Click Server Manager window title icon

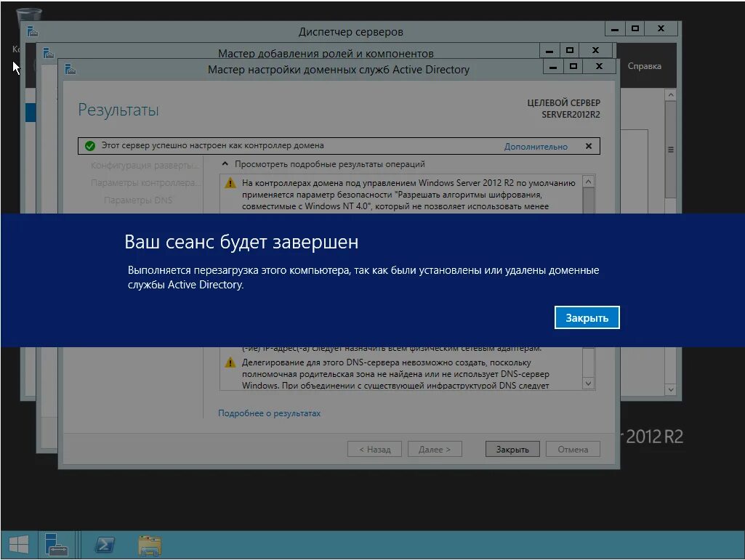coord(32,31)
